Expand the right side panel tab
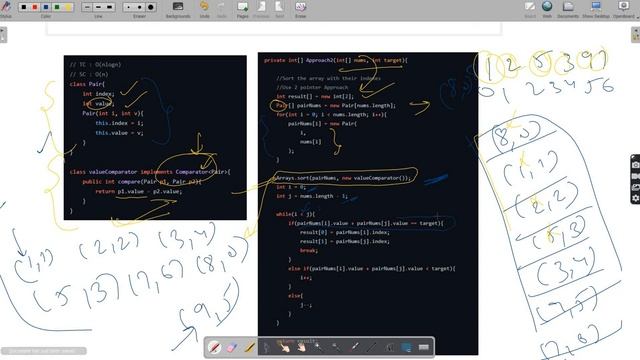 tap(636, 35)
